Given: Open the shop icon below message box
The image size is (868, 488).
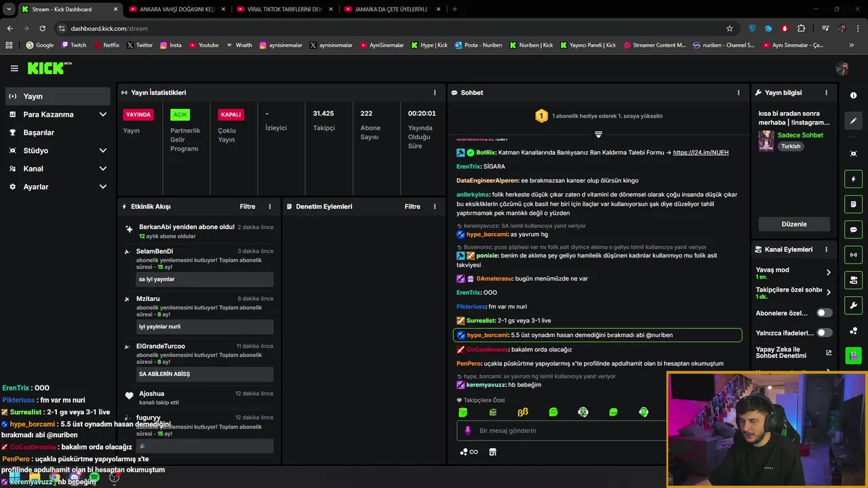Looking at the screenshot, I should [x=493, y=452].
